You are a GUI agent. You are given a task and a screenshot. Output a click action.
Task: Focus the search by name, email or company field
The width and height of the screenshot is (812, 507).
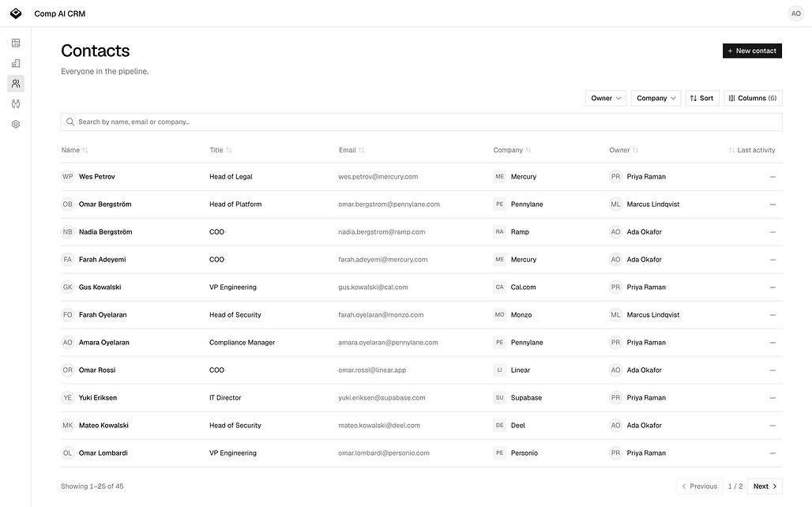[x=422, y=122]
